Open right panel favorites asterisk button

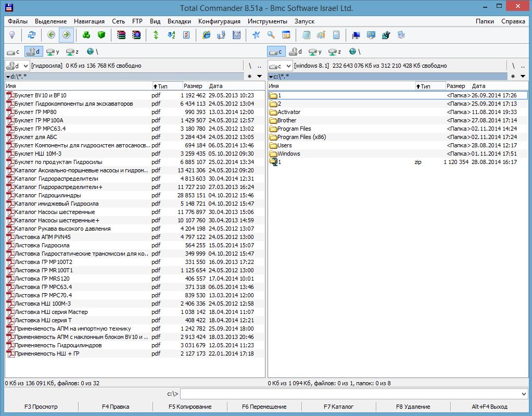coord(513,77)
